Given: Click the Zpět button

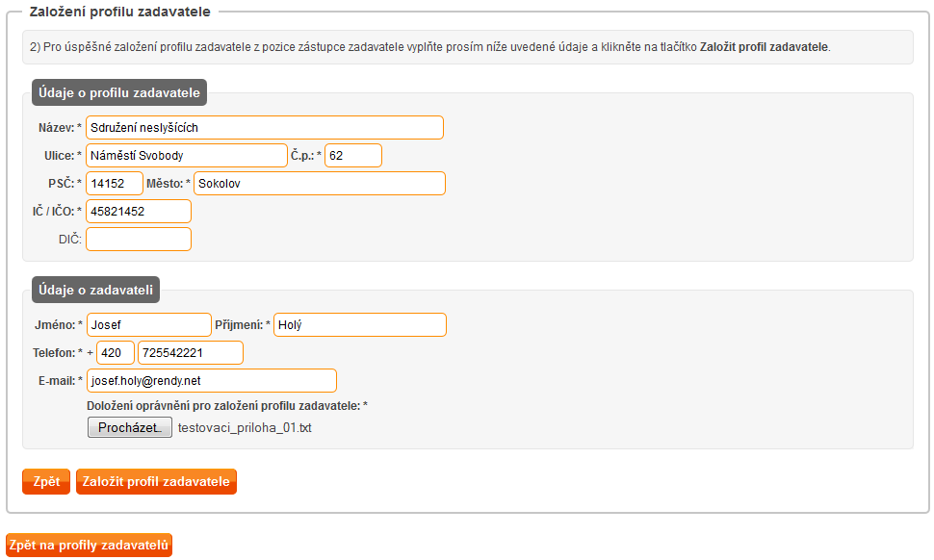Looking at the screenshot, I should 46,481.
